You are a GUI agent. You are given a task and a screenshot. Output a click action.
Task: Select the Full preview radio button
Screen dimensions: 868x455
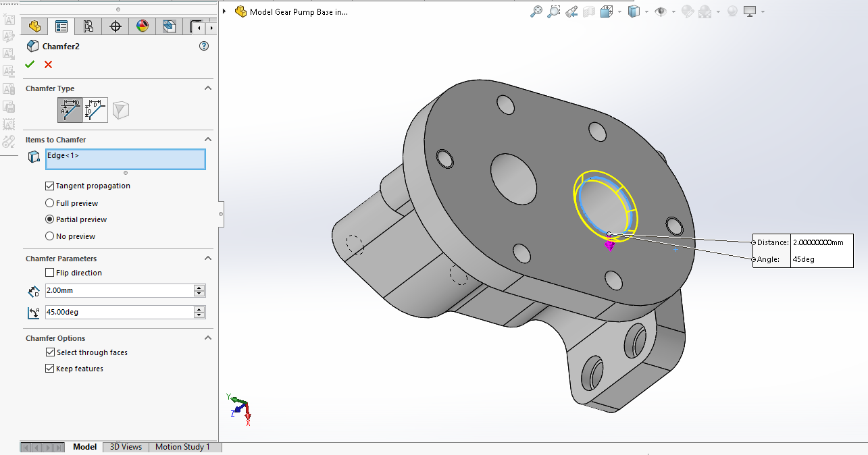[49, 203]
